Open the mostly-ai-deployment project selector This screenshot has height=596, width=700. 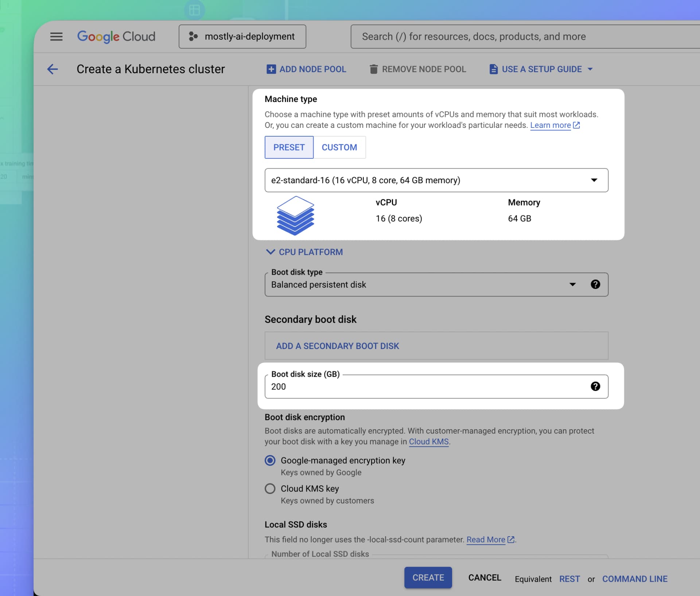[x=242, y=36]
